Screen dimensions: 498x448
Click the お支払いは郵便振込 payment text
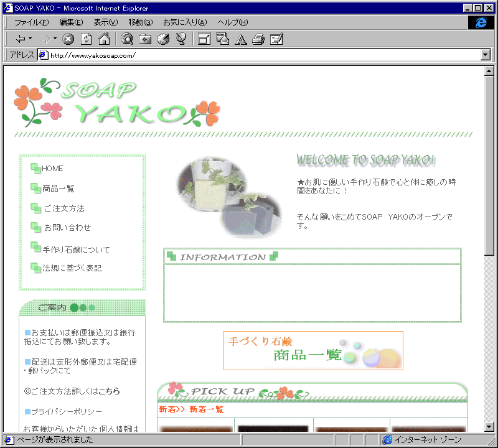[80, 337]
